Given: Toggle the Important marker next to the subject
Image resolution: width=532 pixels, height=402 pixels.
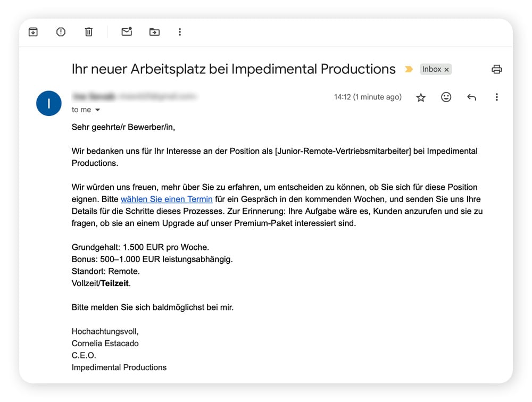Looking at the screenshot, I should pyautogui.click(x=408, y=69).
